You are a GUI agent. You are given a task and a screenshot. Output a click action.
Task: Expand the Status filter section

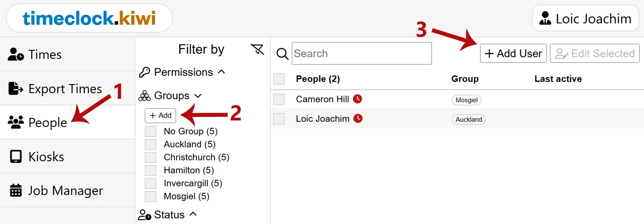tap(168, 214)
